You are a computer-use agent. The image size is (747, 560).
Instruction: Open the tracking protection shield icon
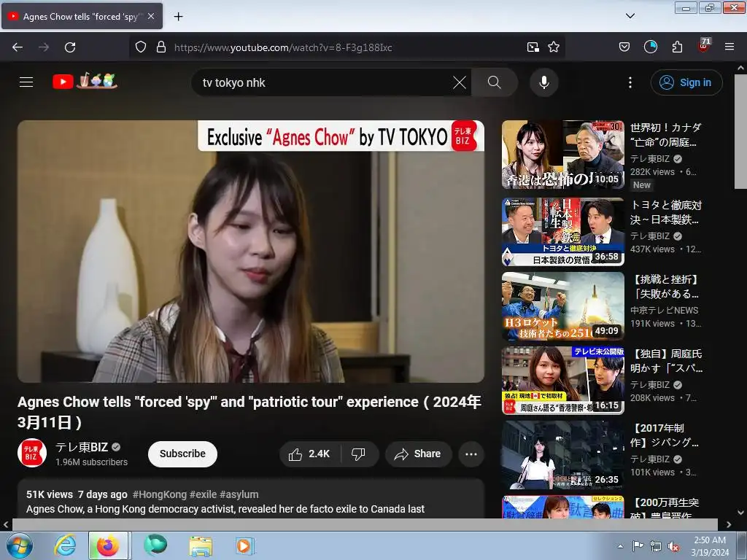(141, 47)
